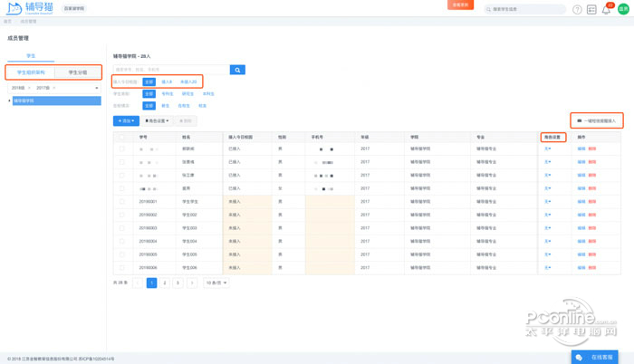Click edit link for row 20190004
634x364 pixels.
(581, 241)
